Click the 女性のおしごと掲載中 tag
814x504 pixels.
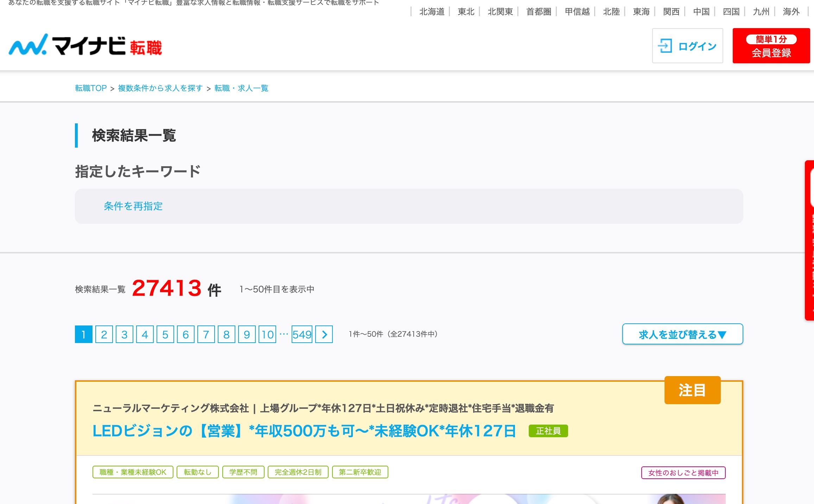coord(683,473)
